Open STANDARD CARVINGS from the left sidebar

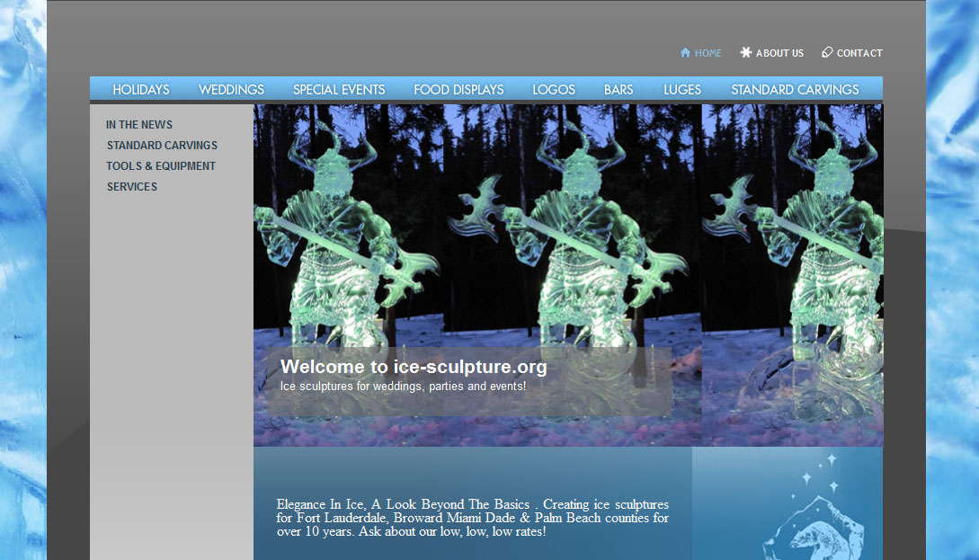pyautogui.click(x=162, y=145)
